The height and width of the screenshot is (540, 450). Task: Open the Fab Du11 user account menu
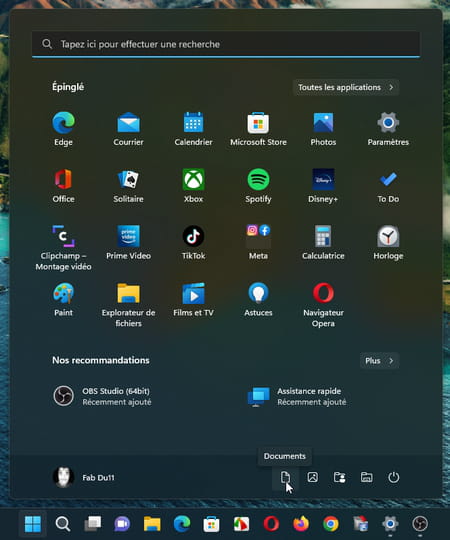[84, 477]
